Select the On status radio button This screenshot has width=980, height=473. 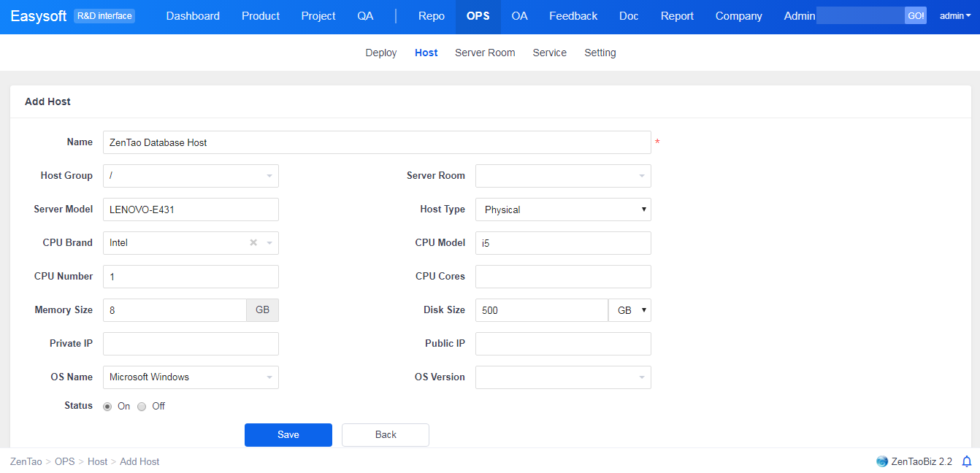pos(108,407)
